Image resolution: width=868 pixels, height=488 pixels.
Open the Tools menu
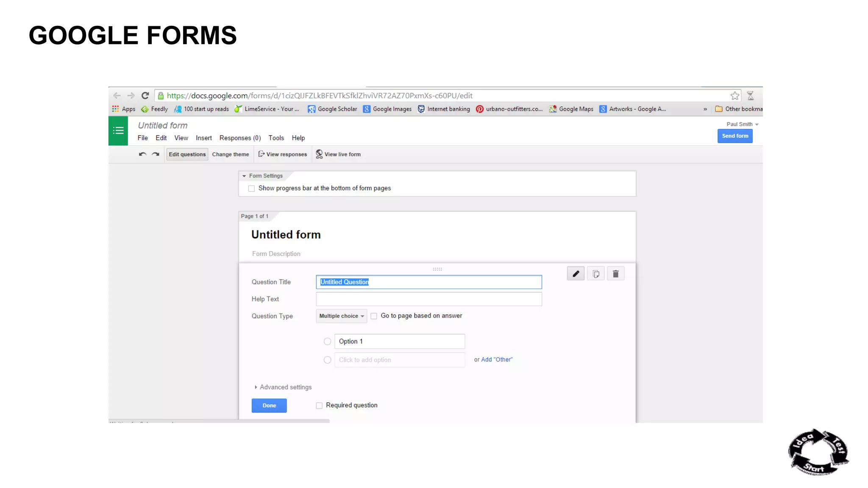[x=276, y=138]
